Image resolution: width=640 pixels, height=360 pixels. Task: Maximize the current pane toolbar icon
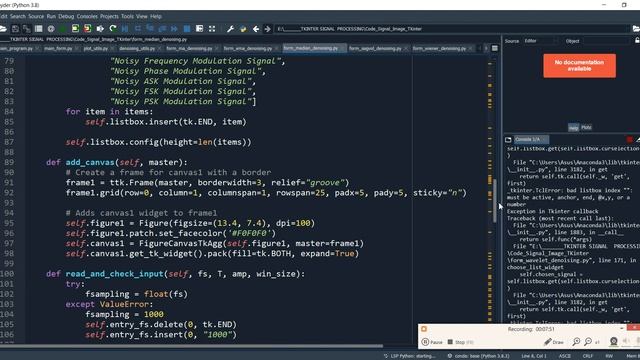(x=199, y=29)
